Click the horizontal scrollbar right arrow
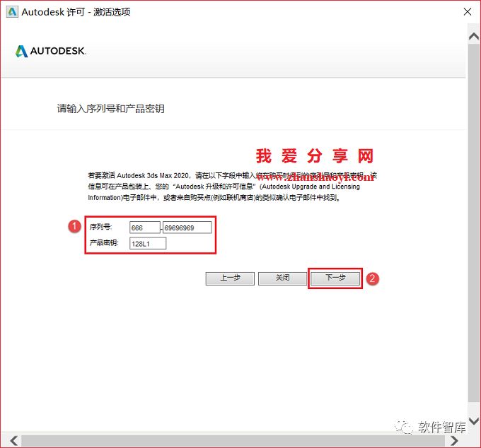Viewport: 481px width, 448px height. [454, 441]
